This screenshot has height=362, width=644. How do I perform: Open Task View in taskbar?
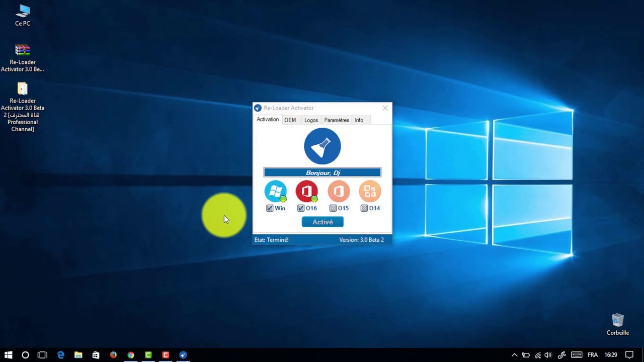click(42, 355)
